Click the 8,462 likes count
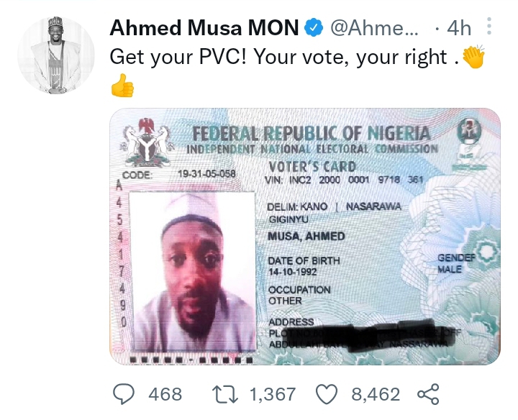 376,394
